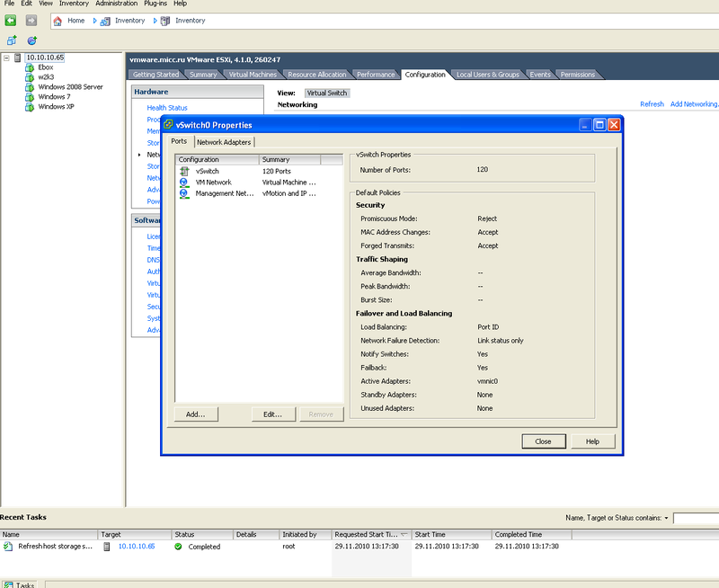This screenshot has width=719, height=588.
Task: Click the second Inventory breadcrumb icon
Action: point(165,21)
